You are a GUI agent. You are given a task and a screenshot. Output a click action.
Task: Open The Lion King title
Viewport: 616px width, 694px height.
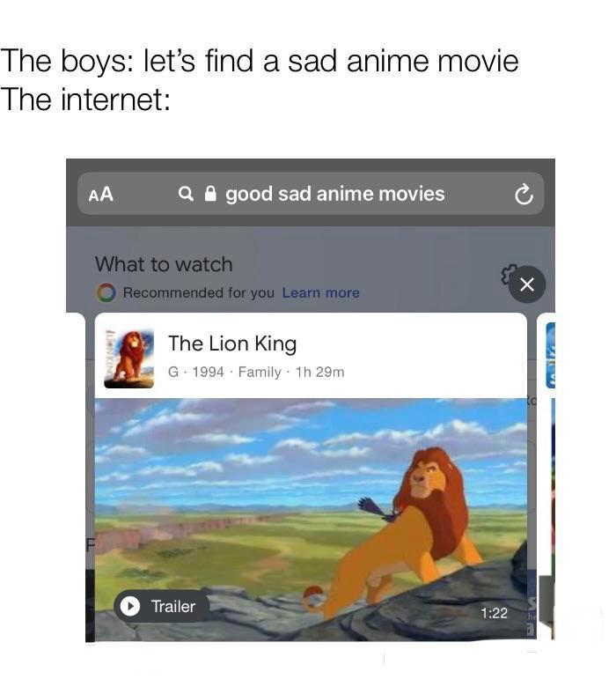tap(232, 343)
